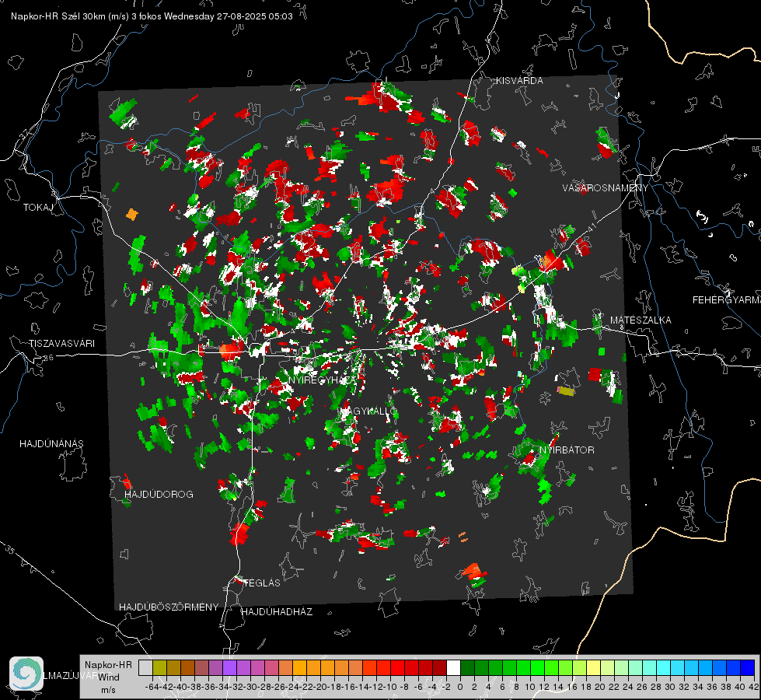
Task: Click the isolated orange echo east of Tokaj
Action: pos(132,214)
